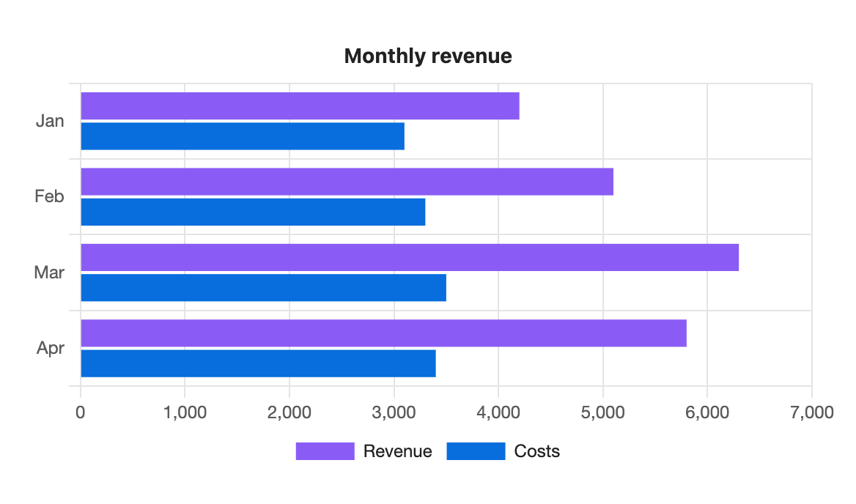Select the February Costs bar
This screenshot has height=504, width=856.
coord(253,212)
